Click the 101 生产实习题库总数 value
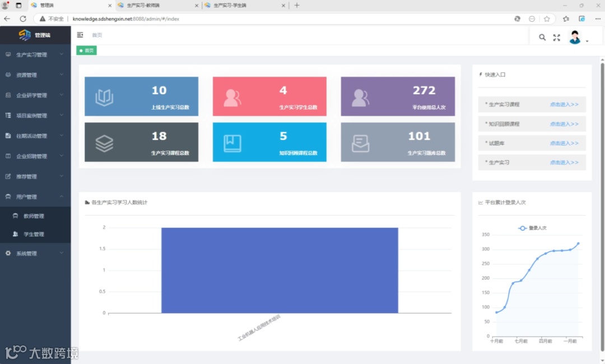The height and width of the screenshot is (364, 605). [419, 136]
